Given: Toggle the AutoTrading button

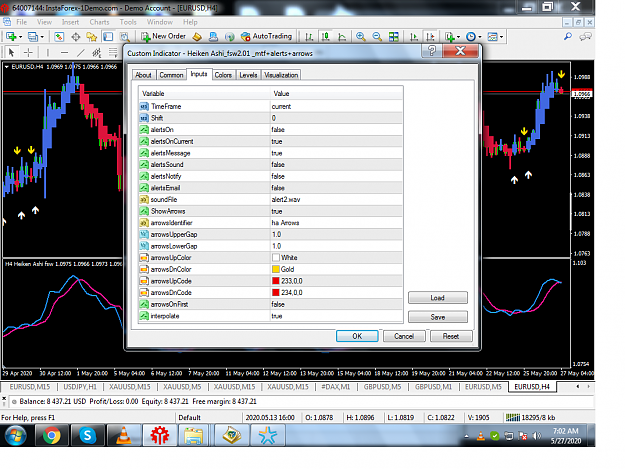Looking at the screenshot, I should (x=267, y=36).
